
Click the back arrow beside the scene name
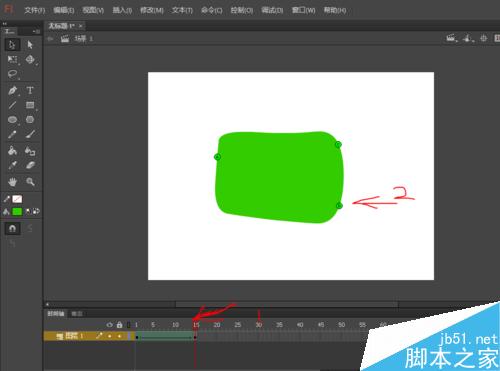coord(50,39)
